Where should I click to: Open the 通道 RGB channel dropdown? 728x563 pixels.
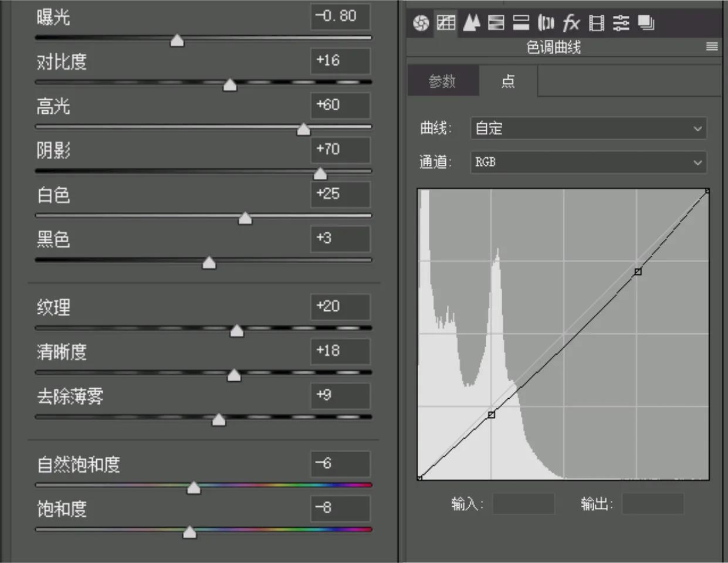587,162
